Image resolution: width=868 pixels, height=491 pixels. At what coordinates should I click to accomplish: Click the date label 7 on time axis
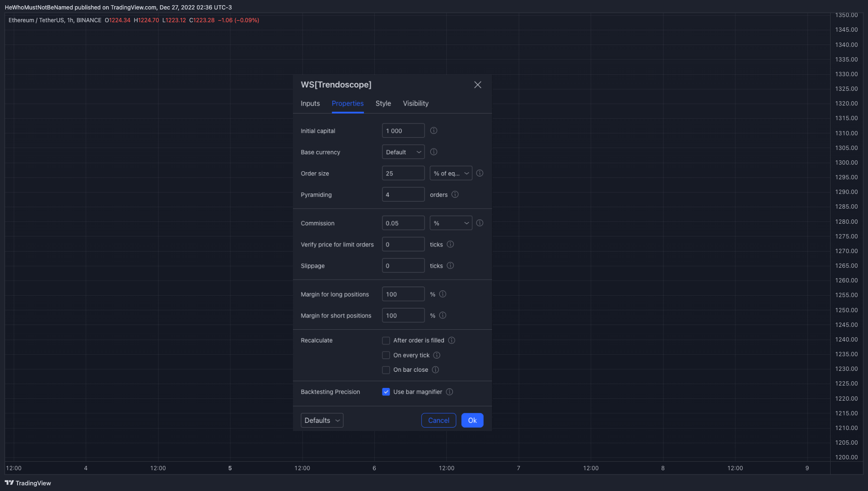(x=518, y=468)
